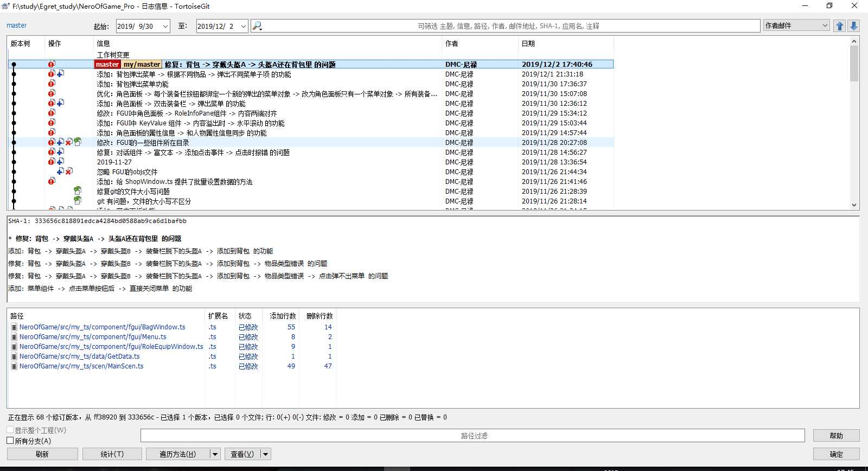
Task: Click replaced icon on 2019/11/26 21:28:14 commit
Action: pyautogui.click(x=78, y=201)
